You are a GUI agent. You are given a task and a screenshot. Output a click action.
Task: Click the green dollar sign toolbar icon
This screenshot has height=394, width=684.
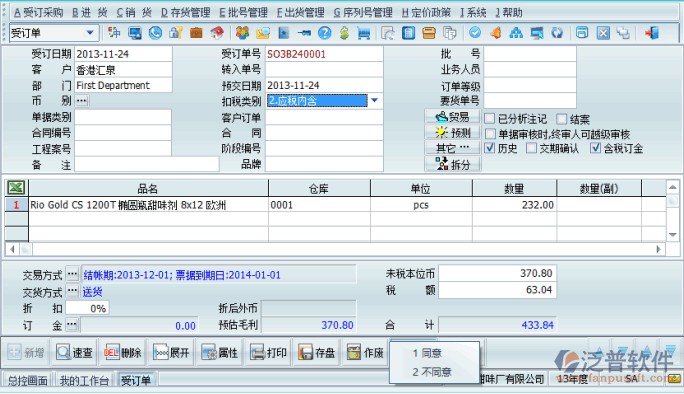(344, 33)
